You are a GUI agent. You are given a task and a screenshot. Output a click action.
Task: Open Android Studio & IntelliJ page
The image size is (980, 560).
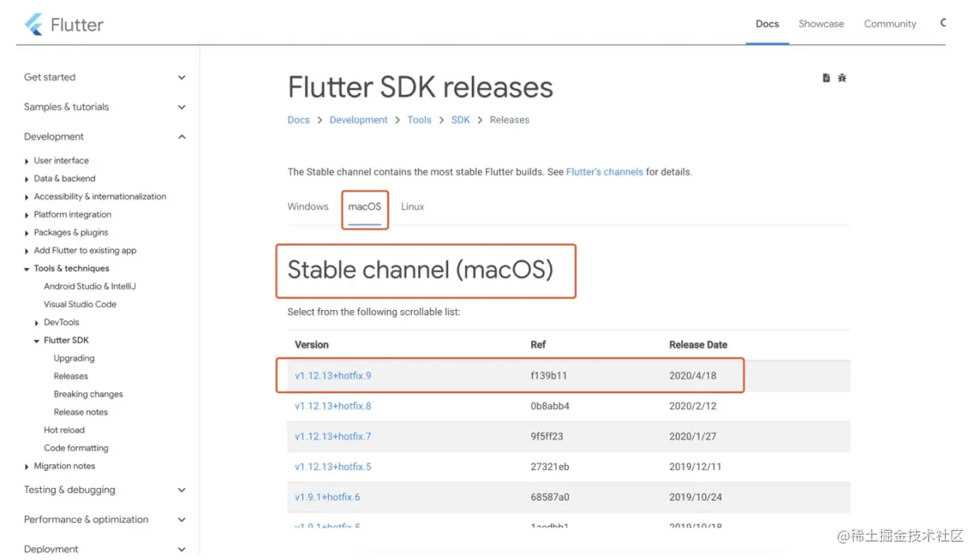[x=90, y=286]
